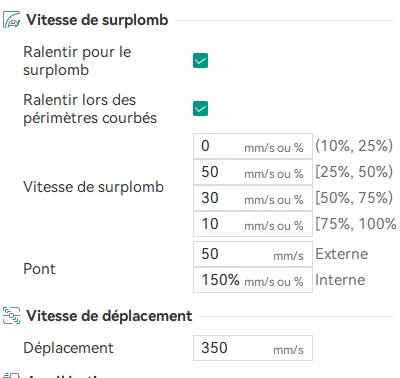Click the Déplacement option label
Screen dimensions: 400x378
click(68, 348)
